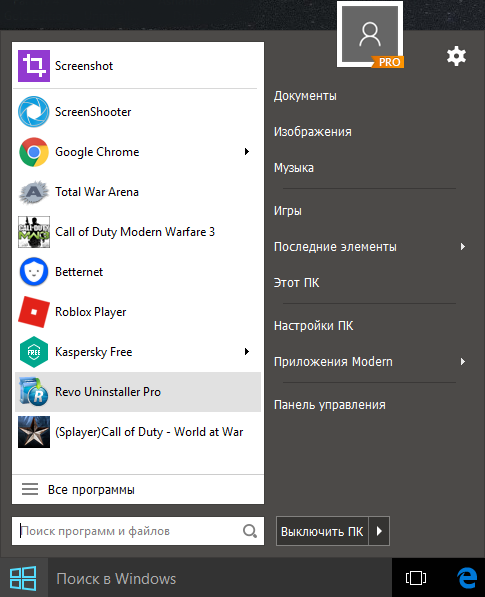Launch Microsoft Edge from the taskbar
The height and width of the screenshot is (597, 485).
467,578
